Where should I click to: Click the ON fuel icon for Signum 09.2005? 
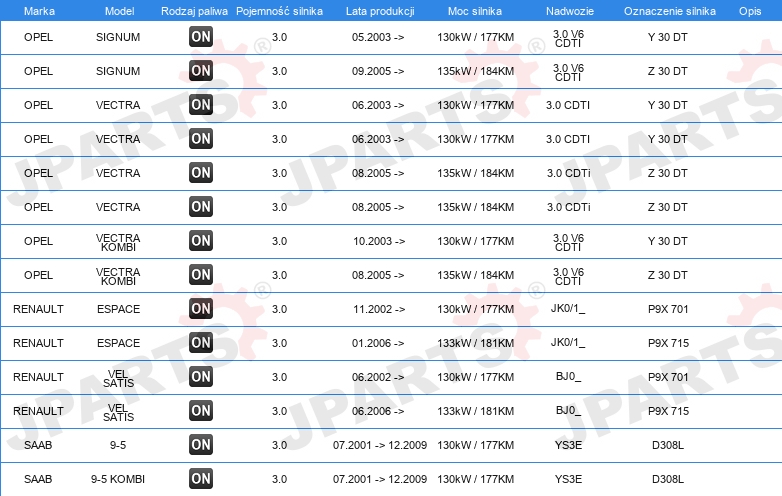201,71
